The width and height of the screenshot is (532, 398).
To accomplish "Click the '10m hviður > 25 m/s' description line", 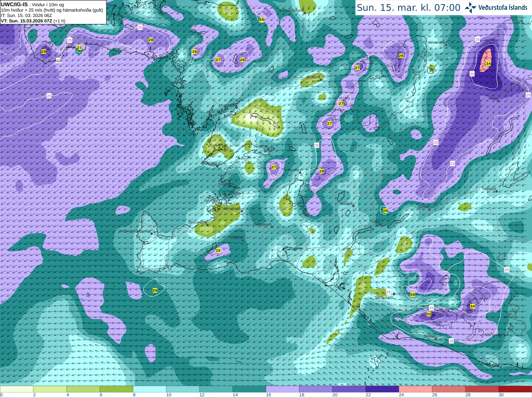I will tap(52, 10).
